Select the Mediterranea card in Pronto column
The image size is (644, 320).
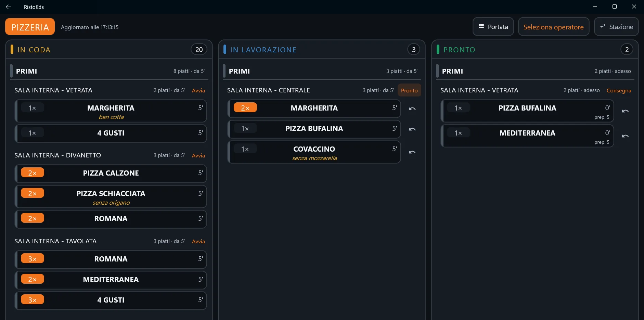coord(527,136)
